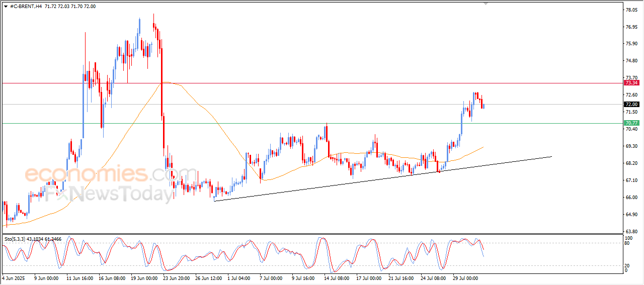Click the 66.00 price axis value
The height and width of the screenshot is (285, 644).
click(x=631, y=198)
